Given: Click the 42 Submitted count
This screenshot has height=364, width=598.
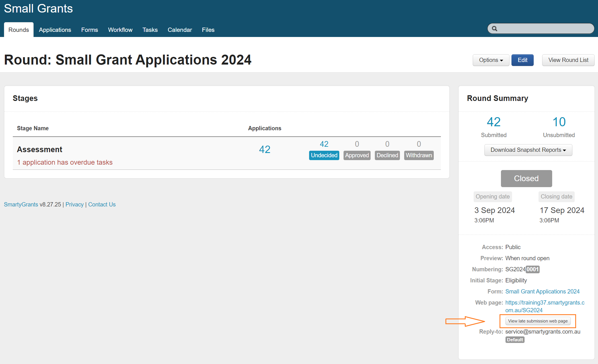Looking at the screenshot, I should coord(494,122).
